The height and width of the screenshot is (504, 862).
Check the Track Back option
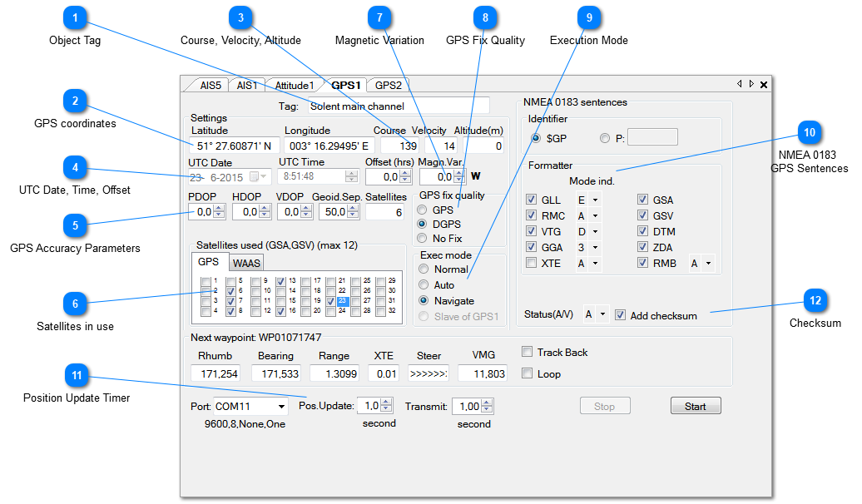click(x=527, y=352)
